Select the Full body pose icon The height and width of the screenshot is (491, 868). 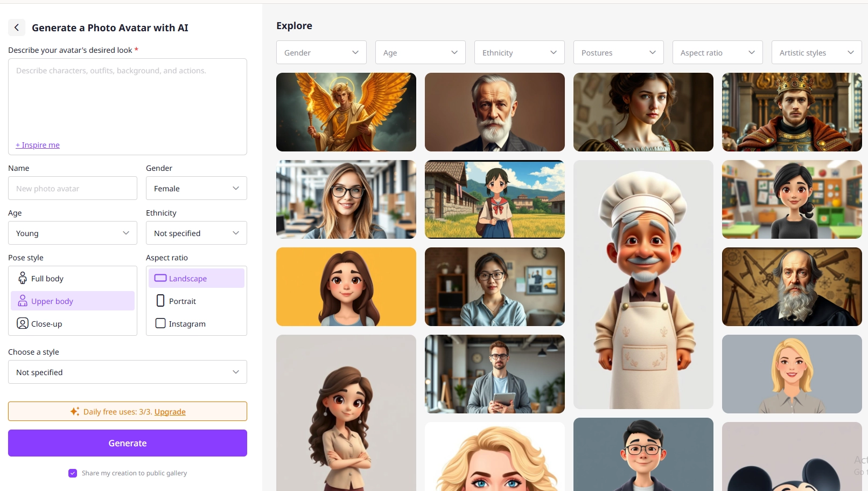coord(23,278)
